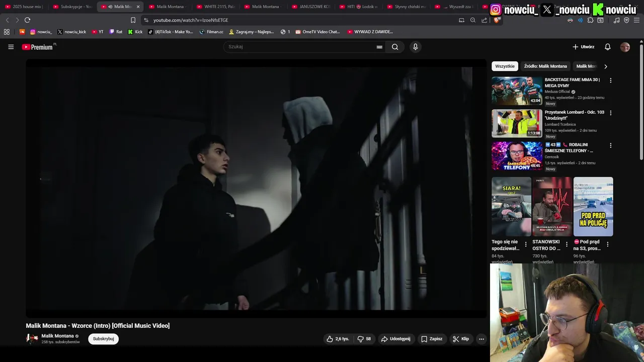Image resolution: width=644 pixels, height=362 pixels.
Task: Open the account avatar menu
Action: (x=625, y=47)
